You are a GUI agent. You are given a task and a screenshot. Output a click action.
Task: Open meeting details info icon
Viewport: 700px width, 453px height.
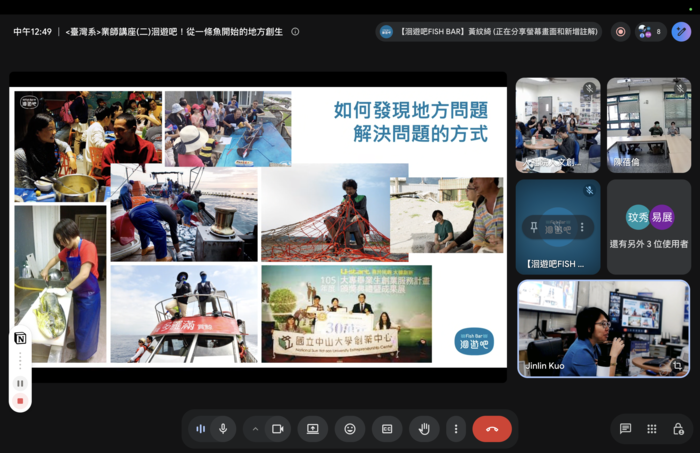click(295, 32)
